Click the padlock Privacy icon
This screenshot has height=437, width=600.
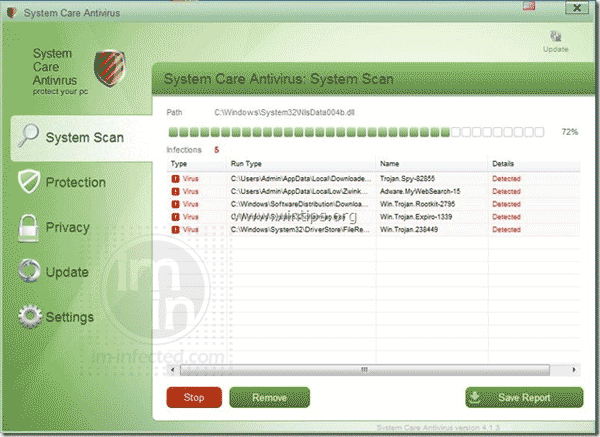point(29,228)
